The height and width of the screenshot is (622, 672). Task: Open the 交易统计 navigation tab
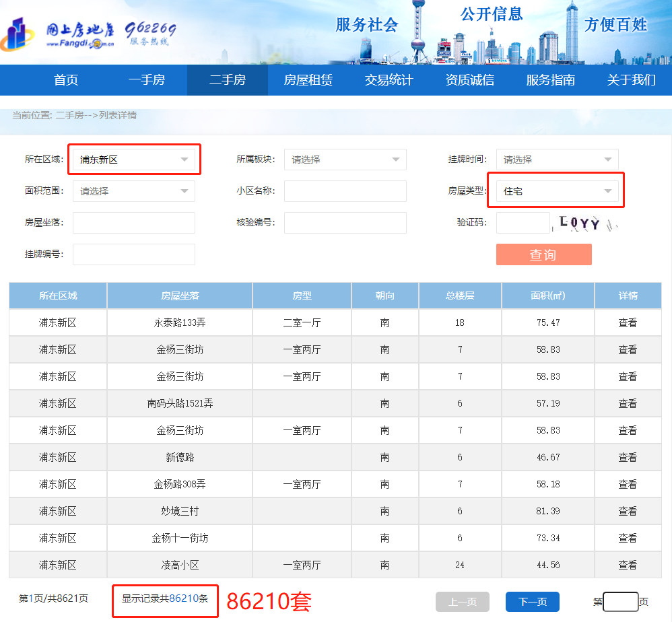(x=389, y=80)
